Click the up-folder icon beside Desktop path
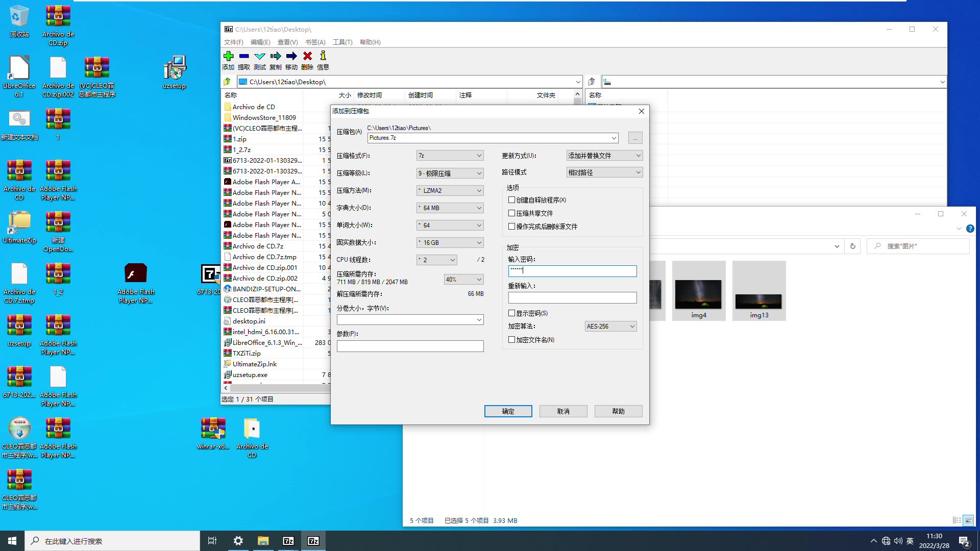This screenshot has height=551, width=980. pos(228,82)
